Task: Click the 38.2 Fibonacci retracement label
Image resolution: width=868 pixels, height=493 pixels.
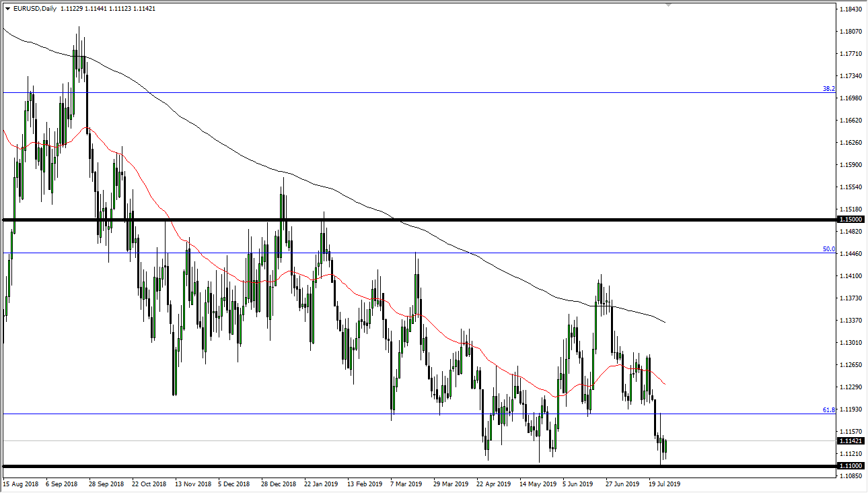Action: [828, 90]
